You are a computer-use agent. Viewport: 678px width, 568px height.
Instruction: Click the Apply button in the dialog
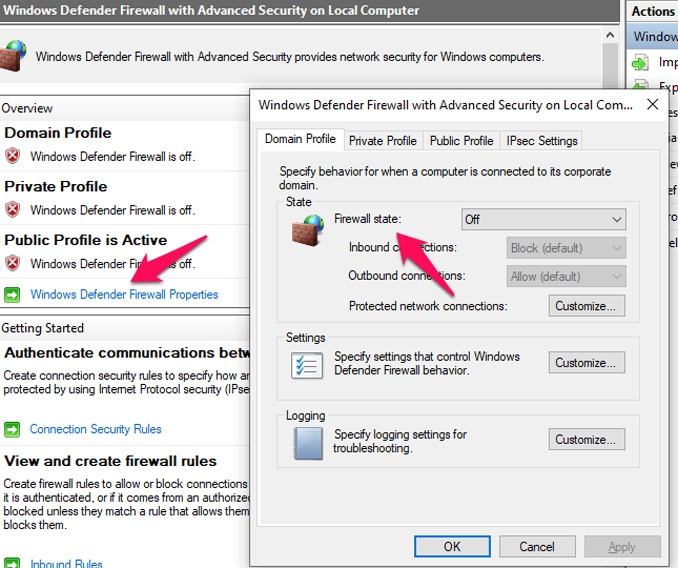click(622, 547)
